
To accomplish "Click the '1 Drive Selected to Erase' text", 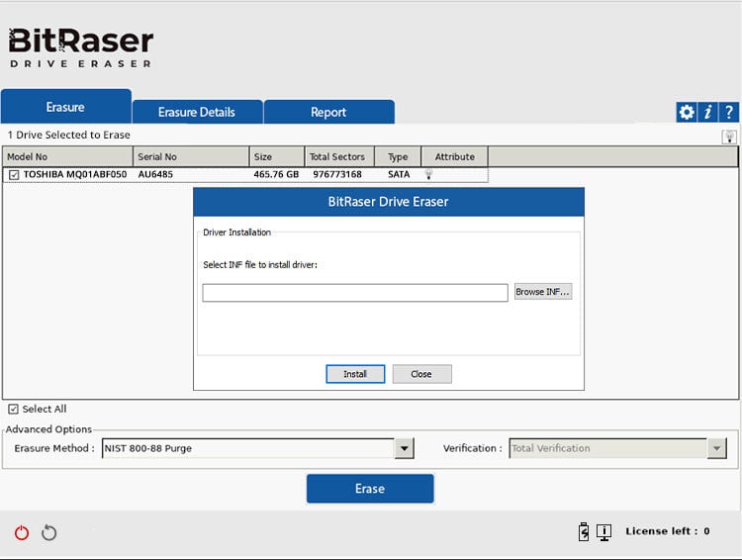I will pos(68,135).
